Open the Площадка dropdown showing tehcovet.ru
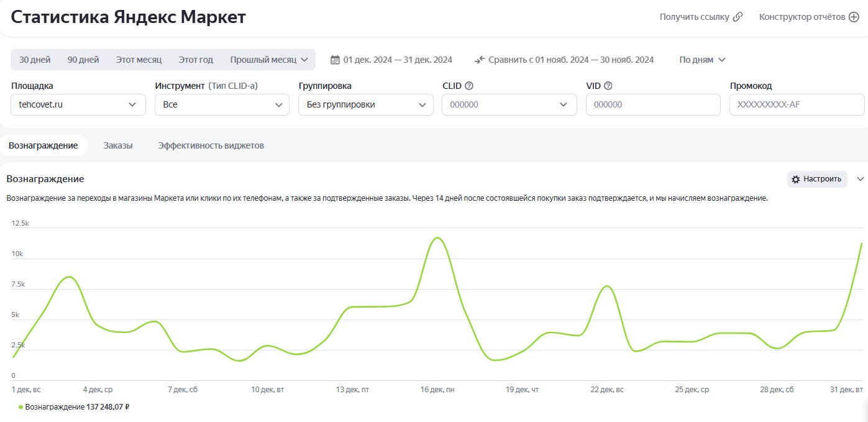Image resolution: width=868 pixels, height=422 pixels. point(78,104)
